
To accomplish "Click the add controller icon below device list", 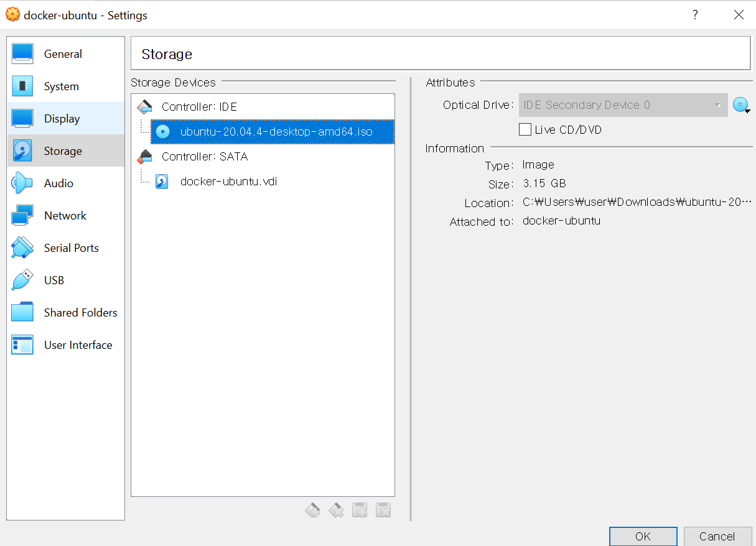I will pos(312,511).
